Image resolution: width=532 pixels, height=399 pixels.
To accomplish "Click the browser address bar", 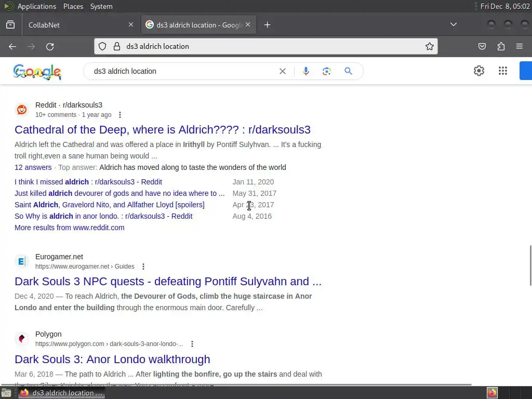I will (x=266, y=46).
